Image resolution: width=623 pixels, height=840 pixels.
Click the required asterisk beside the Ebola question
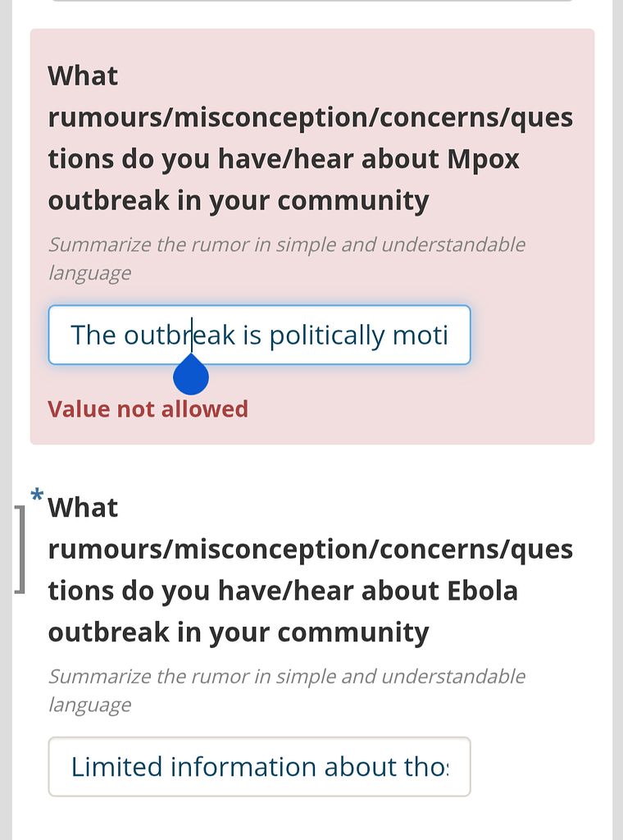[36, 495]
